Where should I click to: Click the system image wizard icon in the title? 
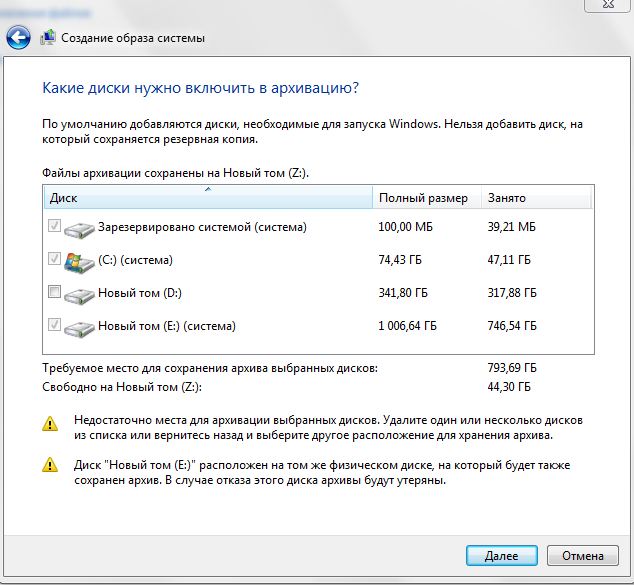point(48,37)
